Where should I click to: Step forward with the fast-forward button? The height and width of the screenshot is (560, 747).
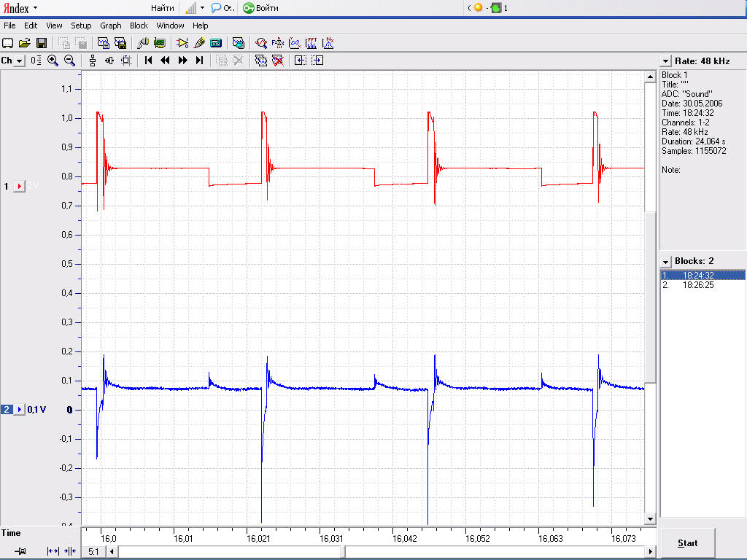(x=182, y=61)
